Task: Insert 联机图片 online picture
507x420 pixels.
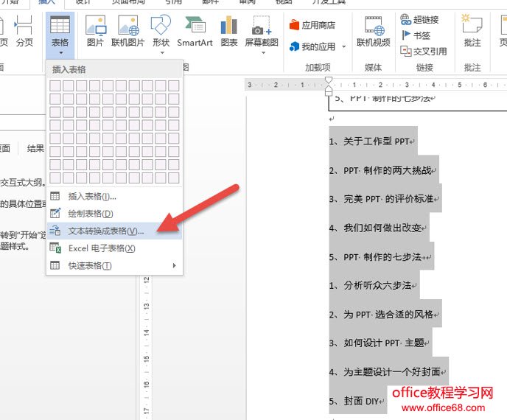Action: coord(127,32)
